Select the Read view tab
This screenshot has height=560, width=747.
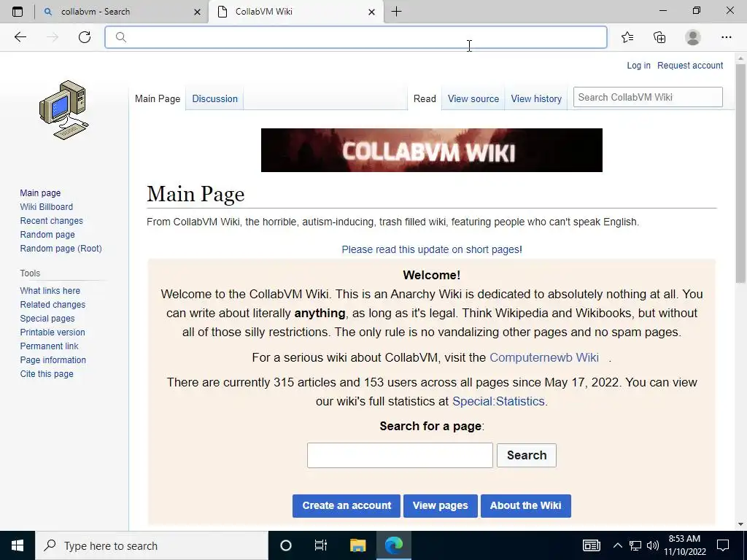pos(425,98)
